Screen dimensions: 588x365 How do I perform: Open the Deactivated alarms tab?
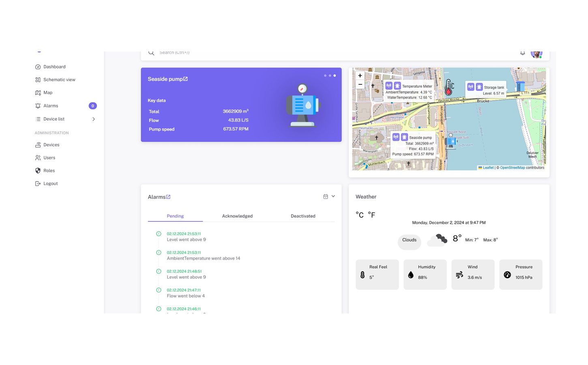[303, 216]
